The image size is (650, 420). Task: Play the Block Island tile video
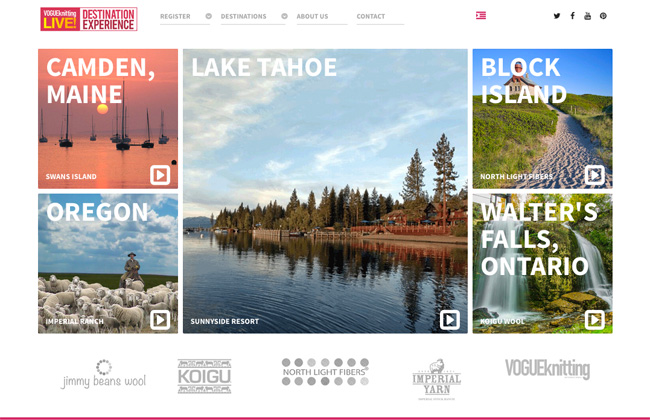[594, 175]
